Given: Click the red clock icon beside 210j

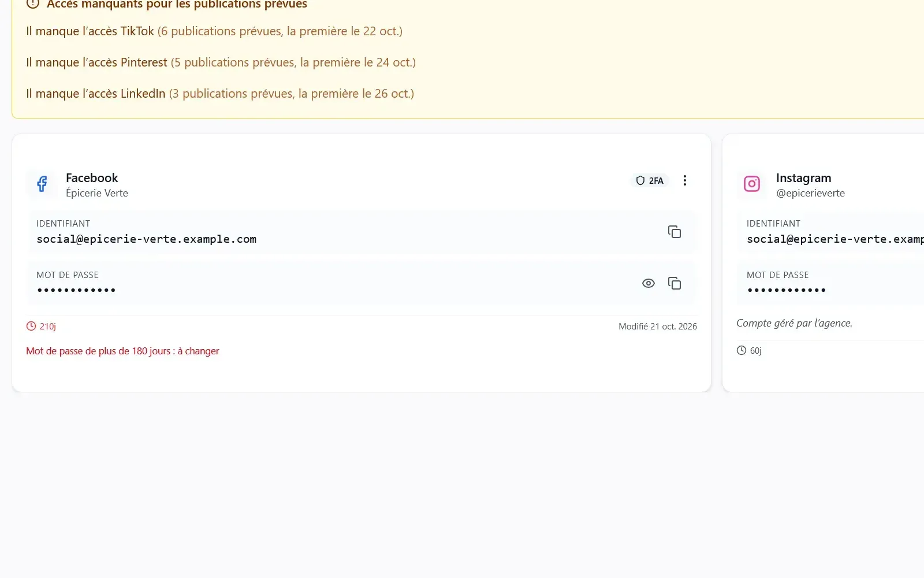Looking at the screenshot, I should (31, 326).
